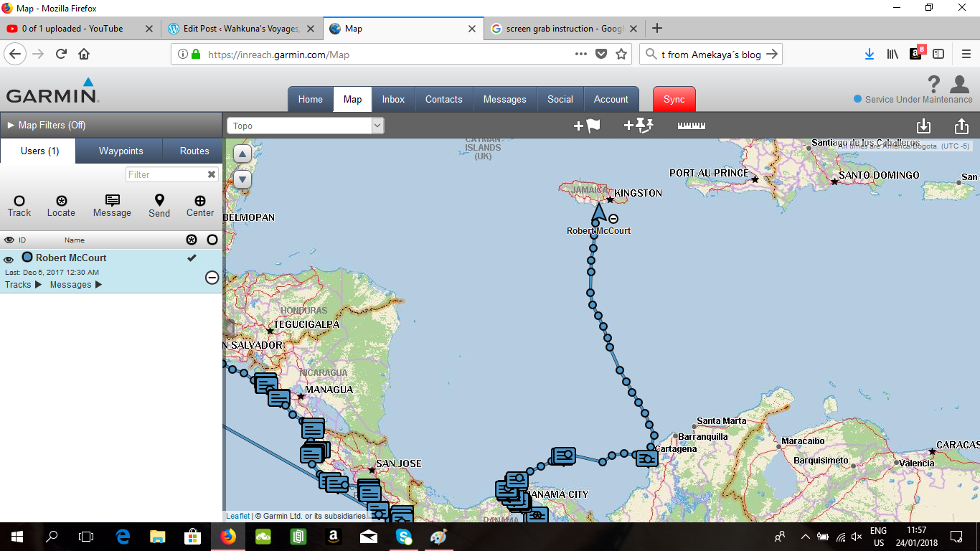Open the Topo map type dropdown
Screen dimensions: 980x551
[x=306, y=126]
